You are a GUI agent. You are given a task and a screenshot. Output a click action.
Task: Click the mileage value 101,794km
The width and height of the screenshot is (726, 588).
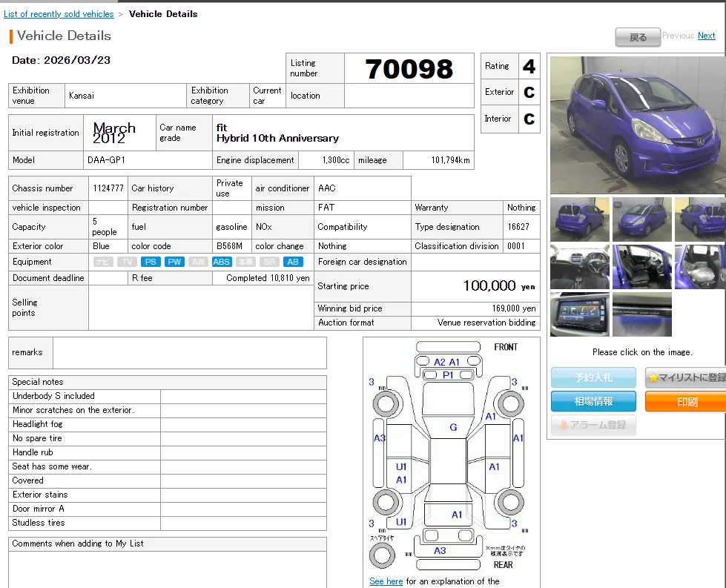(x=451, y=160)
